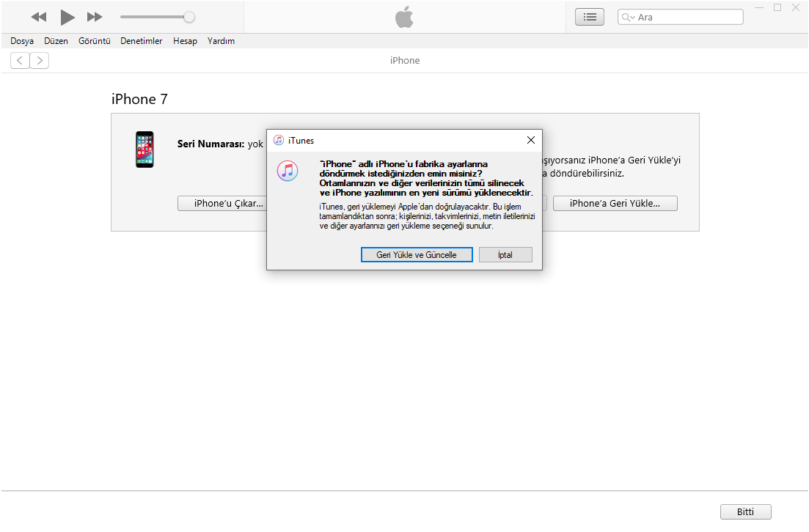
Task: Click the Bitti button
Action: [x=745, y=511]
